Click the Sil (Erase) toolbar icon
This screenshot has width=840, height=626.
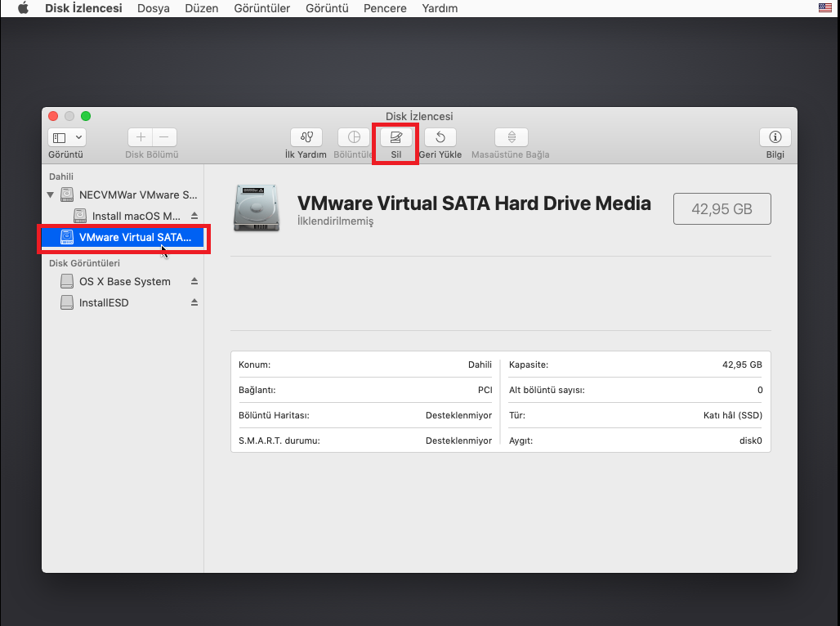pos(396,137)
